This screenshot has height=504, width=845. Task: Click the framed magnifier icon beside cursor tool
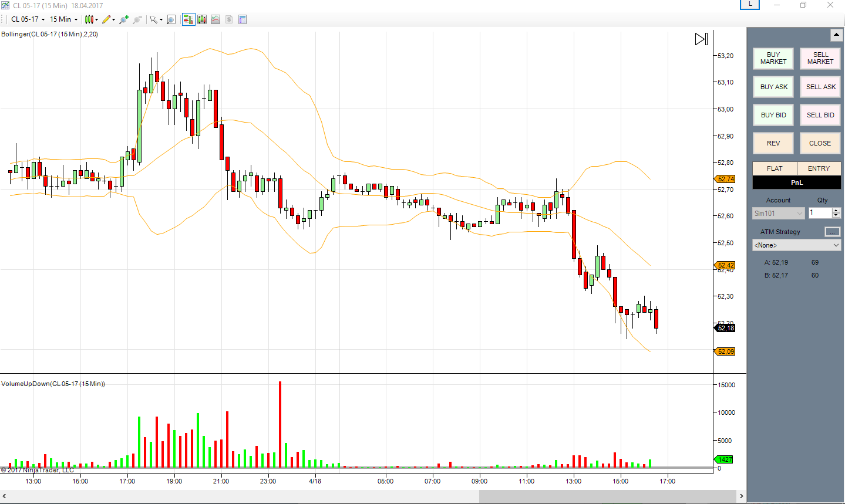(171, 19)
